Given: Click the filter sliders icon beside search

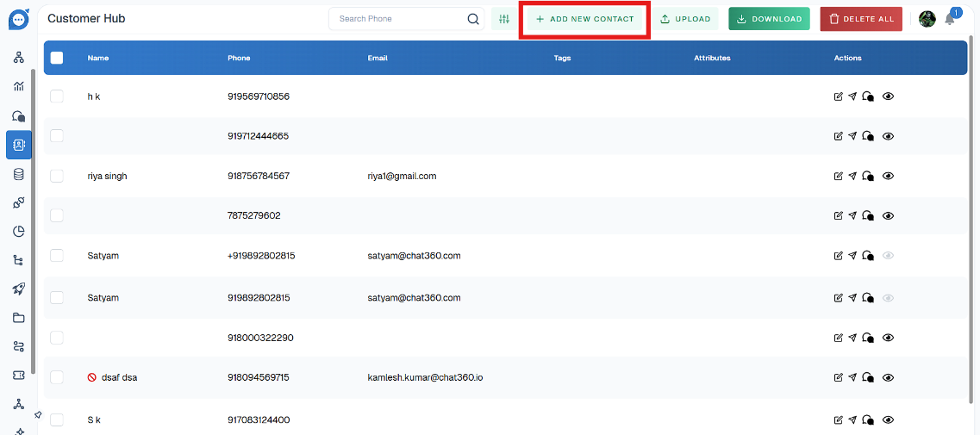Looking at the screenshot, I should pyautogui.click(x=504, y=19).
